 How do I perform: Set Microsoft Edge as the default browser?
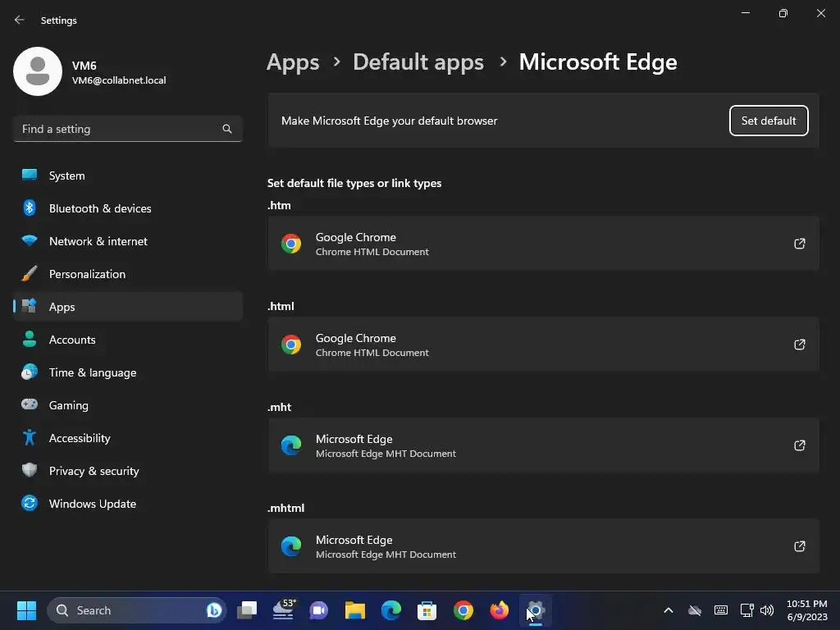(x=769, y=121)
